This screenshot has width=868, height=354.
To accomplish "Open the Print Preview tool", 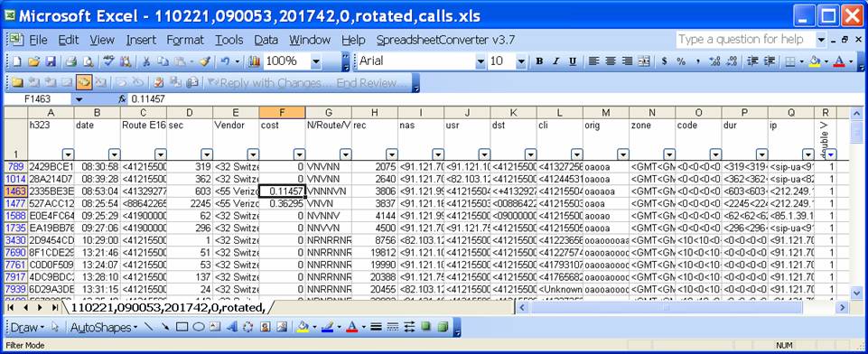I will (x=88, y=61).
